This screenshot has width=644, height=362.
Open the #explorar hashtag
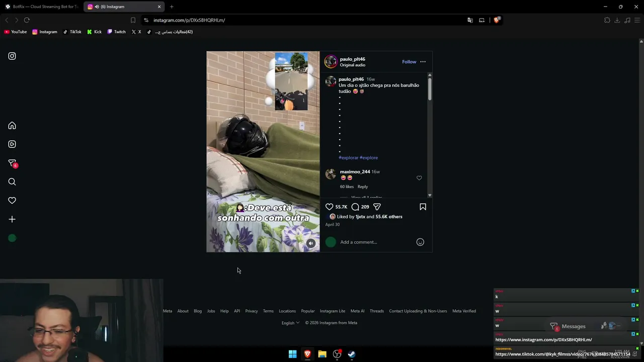[x=348, y=158]
